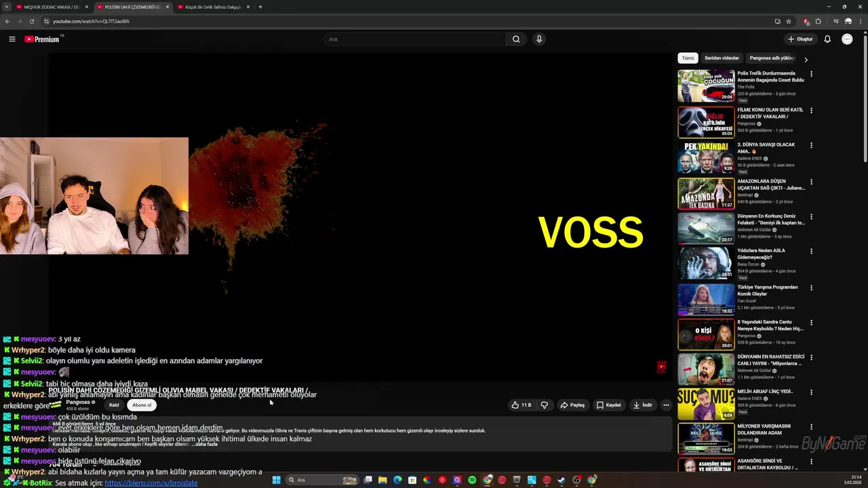Show next filter chips with arrow
868x488 pixels.
point(806,59)
